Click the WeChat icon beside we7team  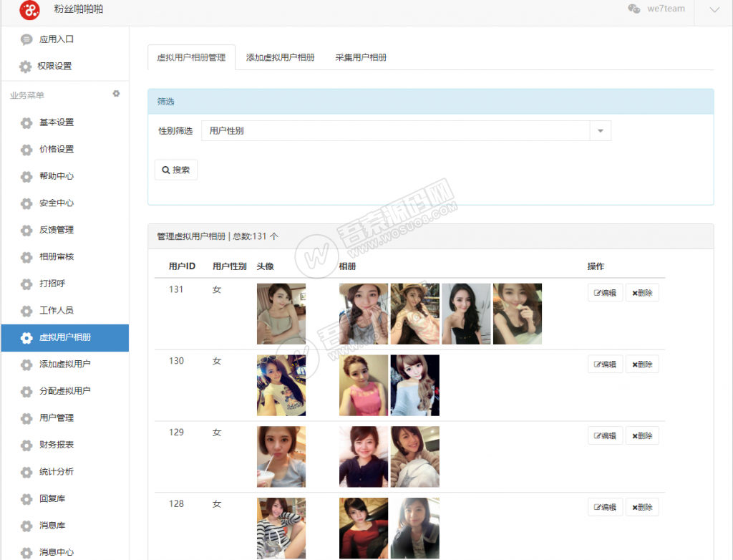[x=634, y=9]
